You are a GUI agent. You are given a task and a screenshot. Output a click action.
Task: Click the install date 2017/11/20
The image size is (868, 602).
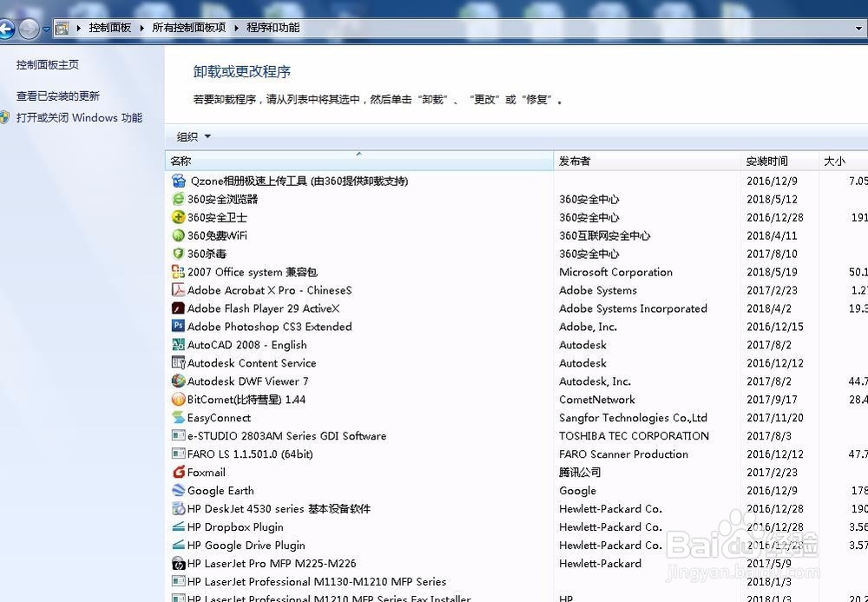(x=774, y=418)
